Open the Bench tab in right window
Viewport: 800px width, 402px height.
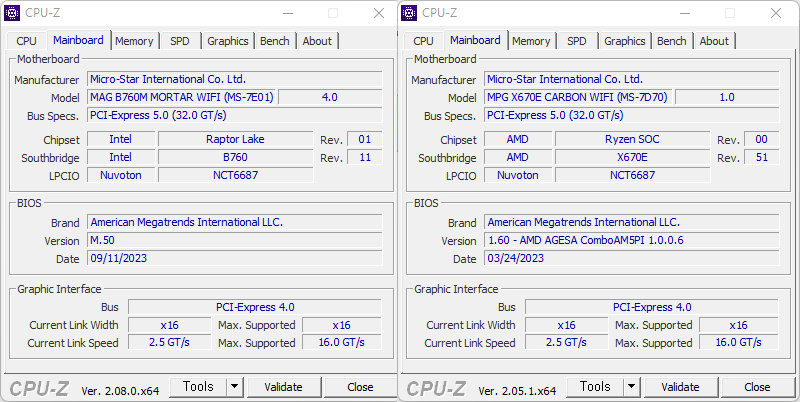[671, 41]
